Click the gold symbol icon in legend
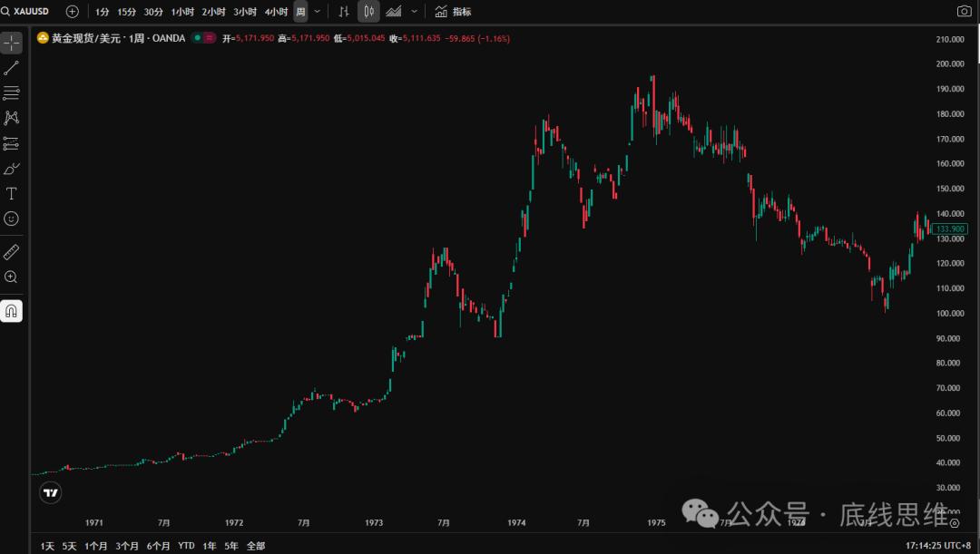 pos(43,38)
